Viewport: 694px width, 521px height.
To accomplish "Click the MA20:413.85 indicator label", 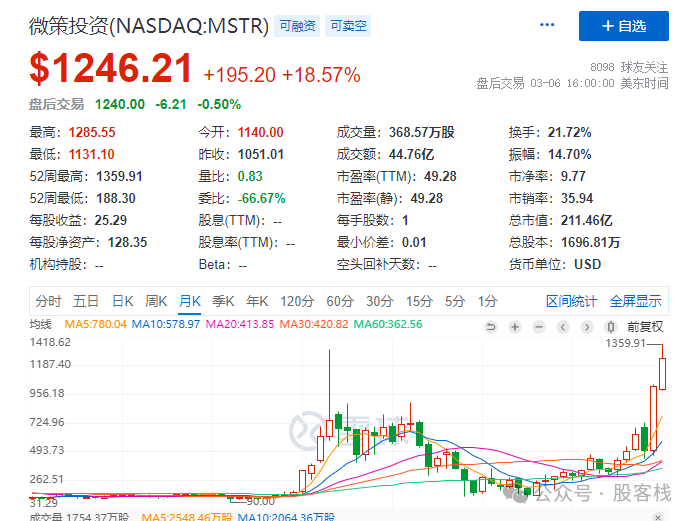I will [240, 324].
